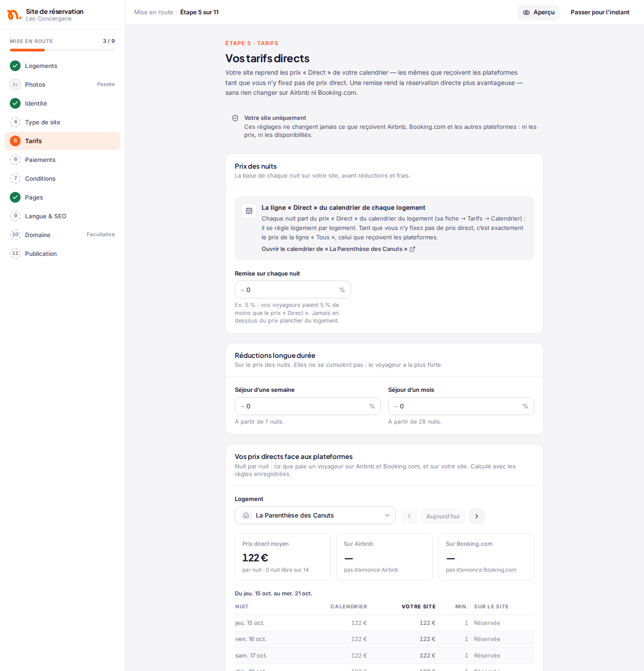Click the eye icon in the Aperçu button

coord(526,13)
